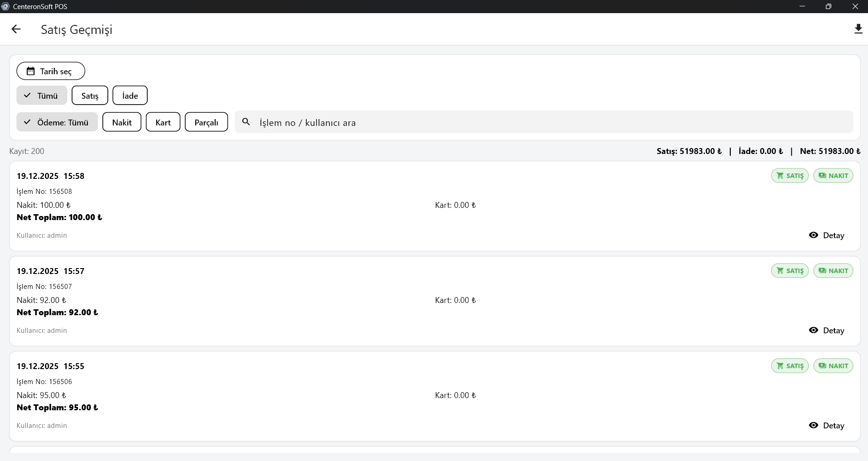
Task: Click the search magnifier icon
Action: tap(246, 122)
